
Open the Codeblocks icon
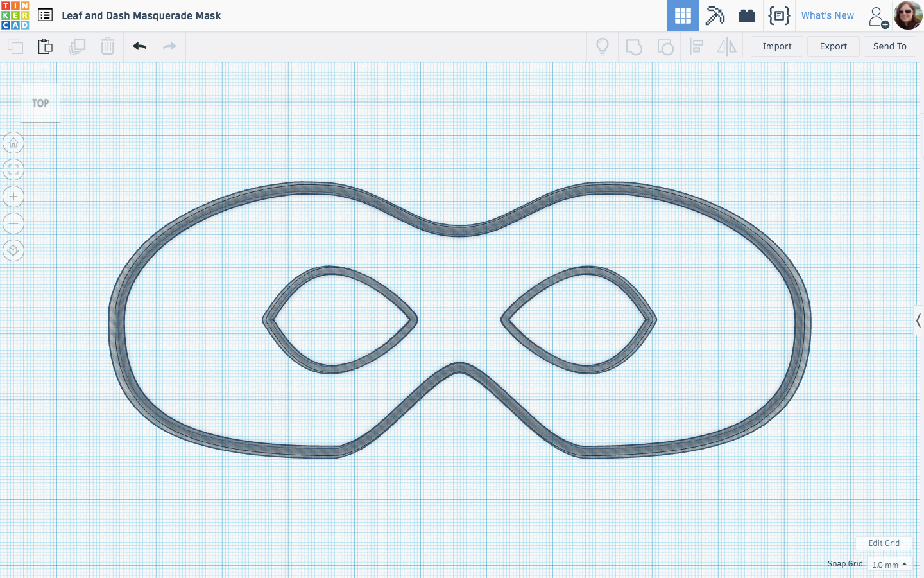click(778, 15)
